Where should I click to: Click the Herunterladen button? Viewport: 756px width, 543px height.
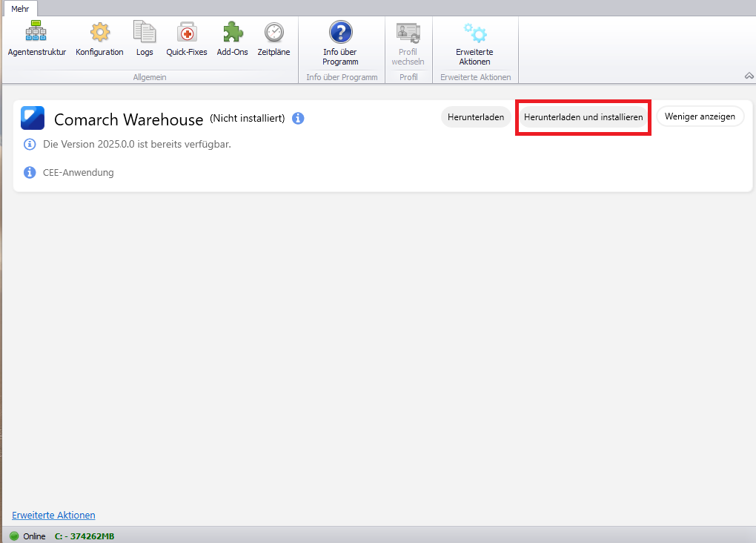(475, 117)
